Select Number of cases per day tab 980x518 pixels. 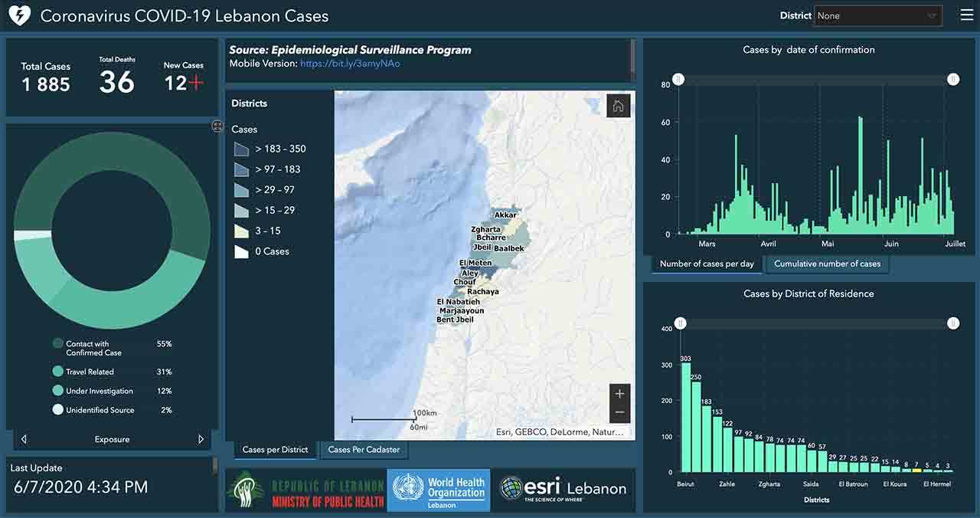pos(707,264)
